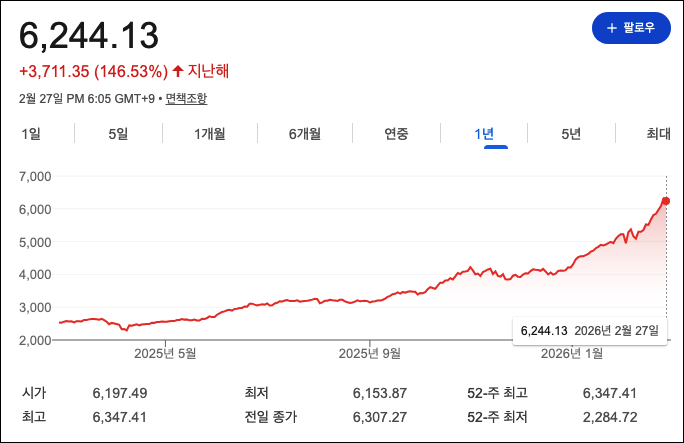The width and height of the screenshot is (684, 443).
Task: Click the chart tooltip showing 2026년 2월 27일
Action: 590,331
